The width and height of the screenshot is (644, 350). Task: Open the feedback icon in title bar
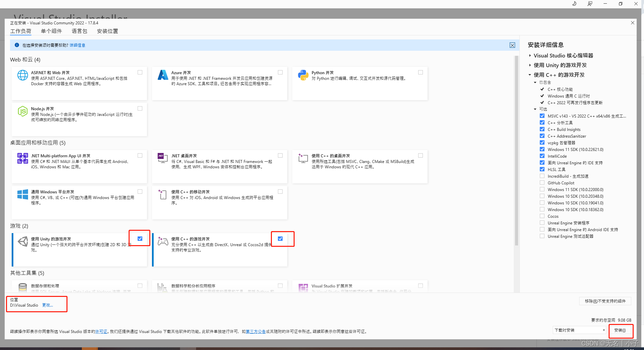(x=590, y=4)
